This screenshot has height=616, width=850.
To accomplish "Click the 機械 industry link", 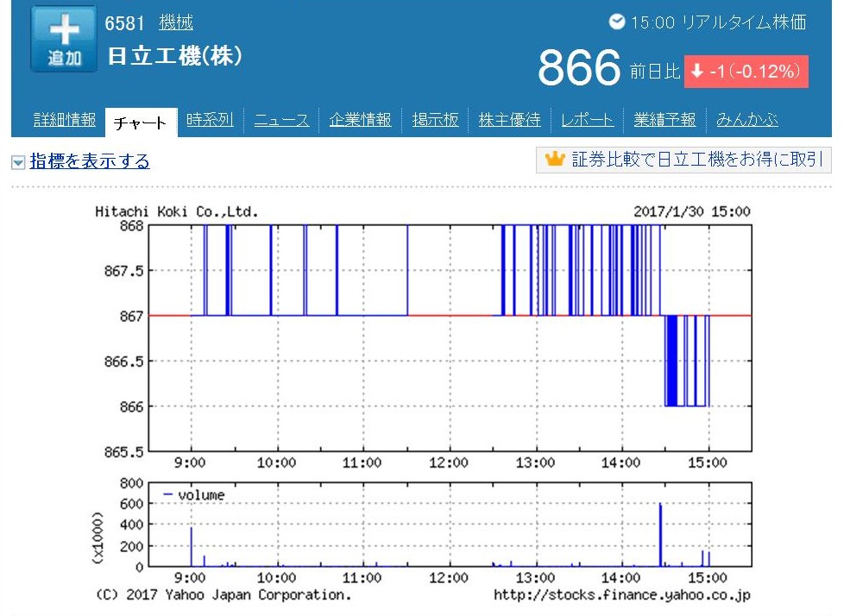I will [176, 22].
